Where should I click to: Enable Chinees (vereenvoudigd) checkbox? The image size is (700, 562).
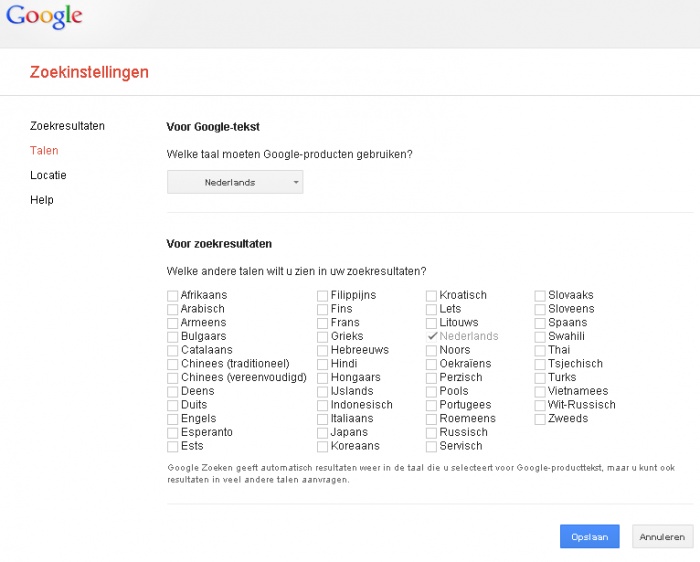point(172,378)
